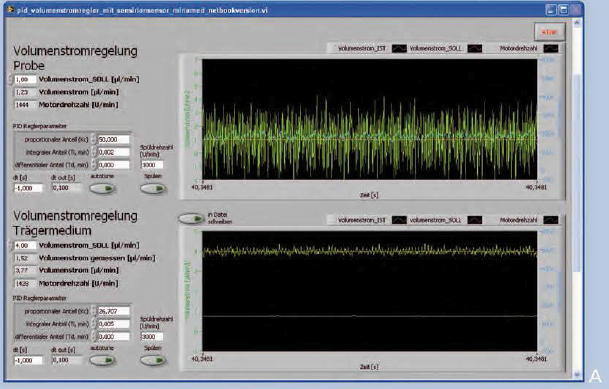Click Probe Motordrehzahl indicator showing 1444
Screen dimensions: 609x389
(x=25, y=105)
